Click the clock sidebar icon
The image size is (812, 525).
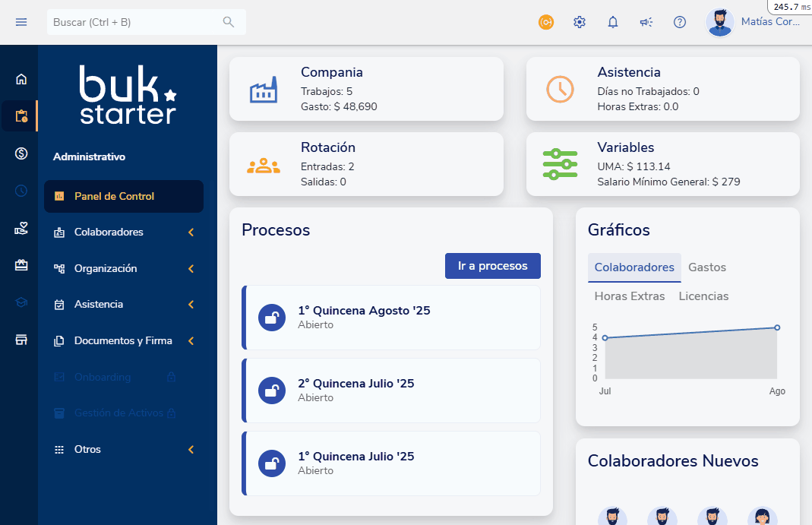pyautogui.click(x=21, y=191)
